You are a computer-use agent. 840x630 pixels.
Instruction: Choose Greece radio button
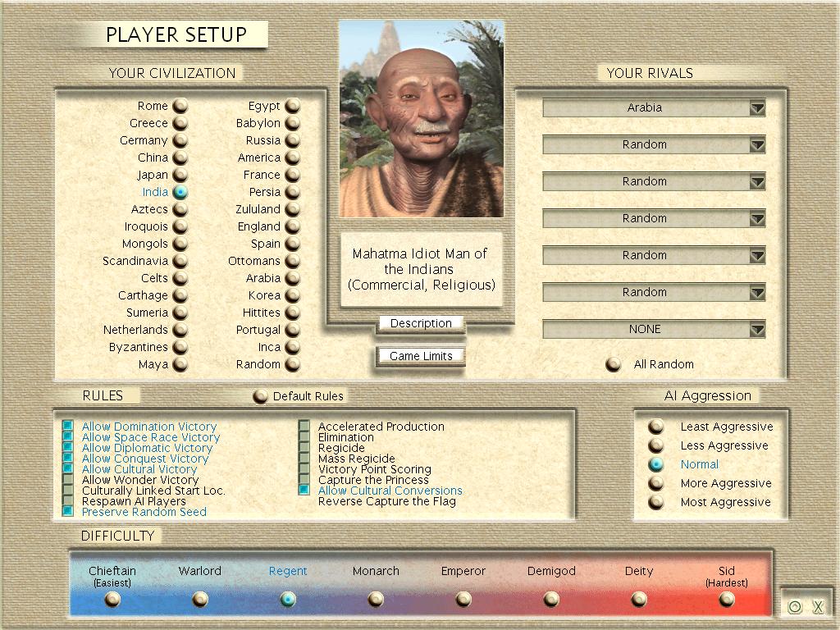tap(180, 123)
